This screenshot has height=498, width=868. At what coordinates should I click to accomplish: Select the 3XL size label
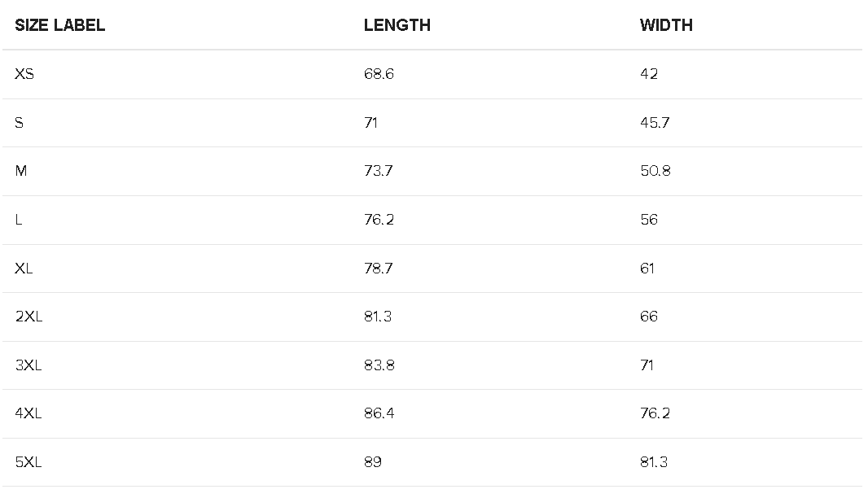(28, 365)
